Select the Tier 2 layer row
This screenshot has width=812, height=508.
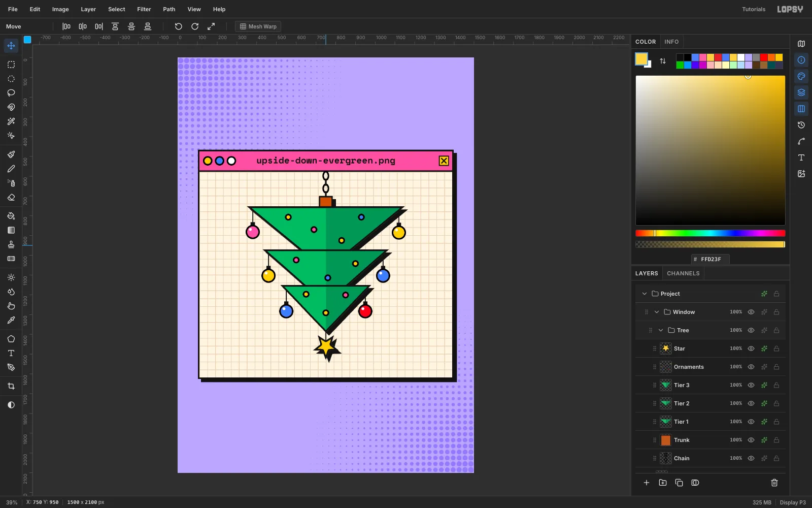click(710, 403)
